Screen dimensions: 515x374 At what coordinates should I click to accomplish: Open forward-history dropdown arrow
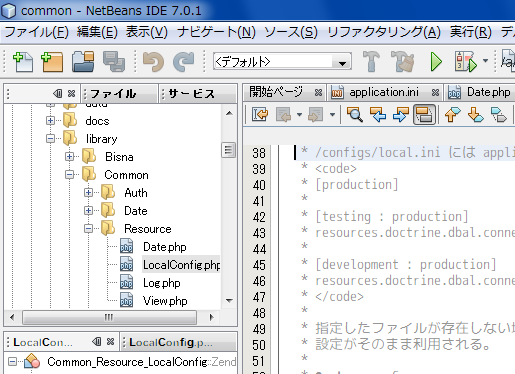click(x=332, y=115)
